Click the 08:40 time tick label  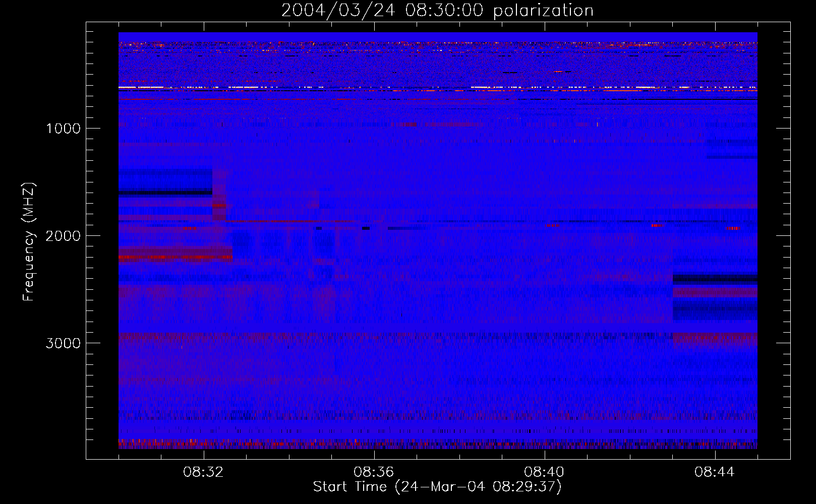[x=544, y=472]
